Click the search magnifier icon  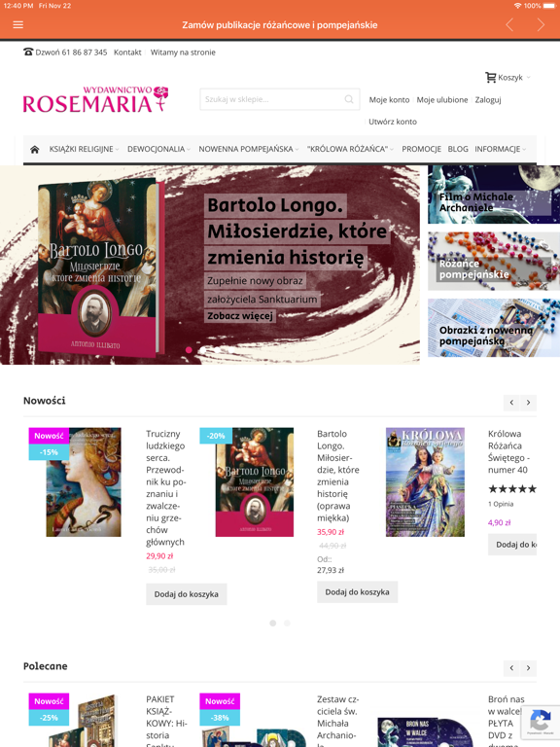click(349, 99)
